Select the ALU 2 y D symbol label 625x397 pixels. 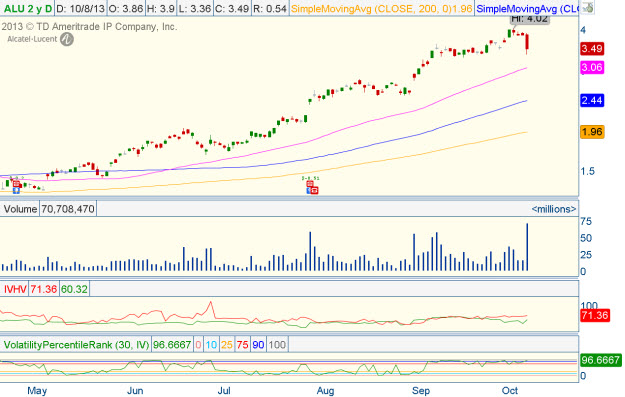click(27, 8)
